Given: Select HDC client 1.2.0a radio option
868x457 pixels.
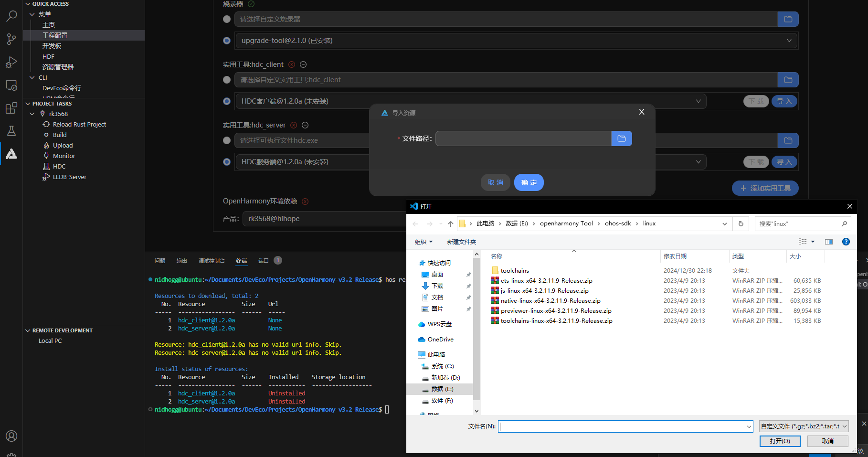Looking at the screenshot, I should [227, 101].
